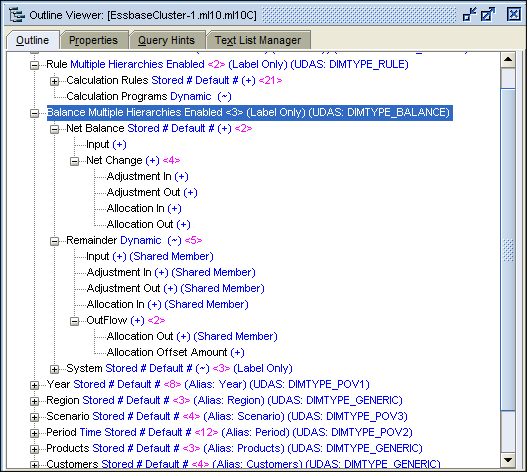
Task: Expand the Products dimension node
Action: click(34, 449)
